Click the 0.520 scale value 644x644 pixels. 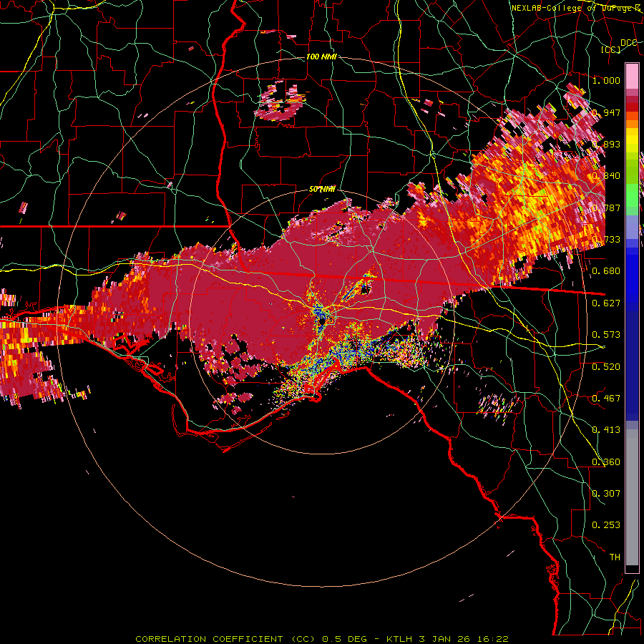tap(606, 367)
